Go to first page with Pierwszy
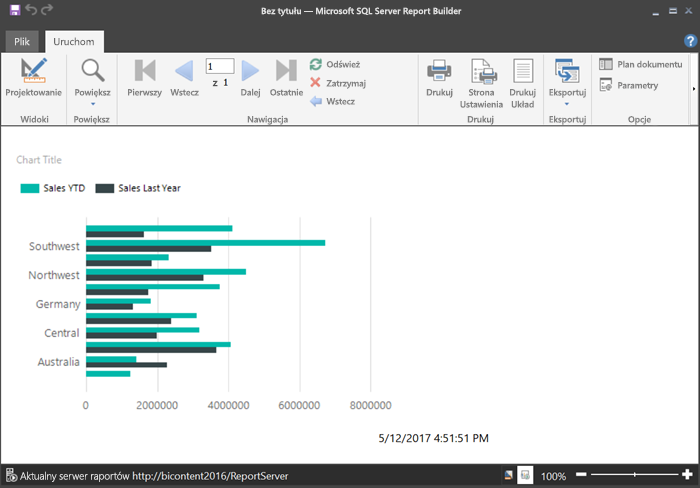700x488 pixels. click(145, 77)
